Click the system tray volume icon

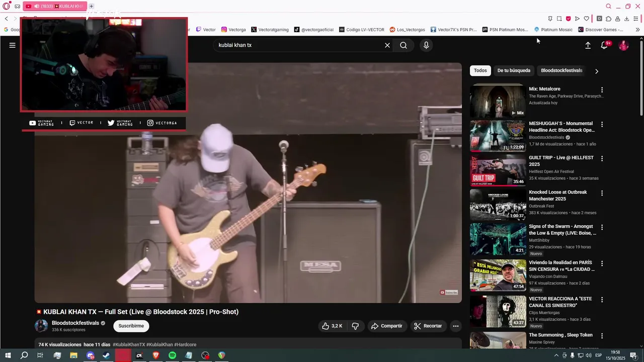coord(589,355)
